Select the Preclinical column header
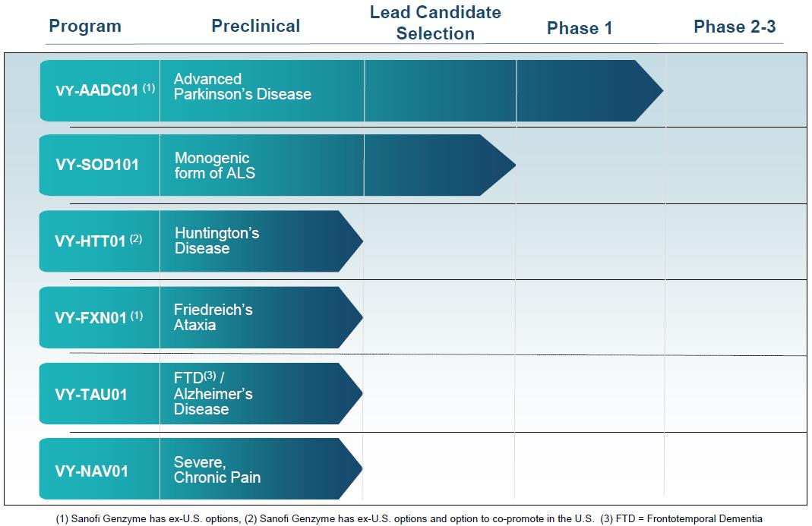 click(x=255, y=26)
